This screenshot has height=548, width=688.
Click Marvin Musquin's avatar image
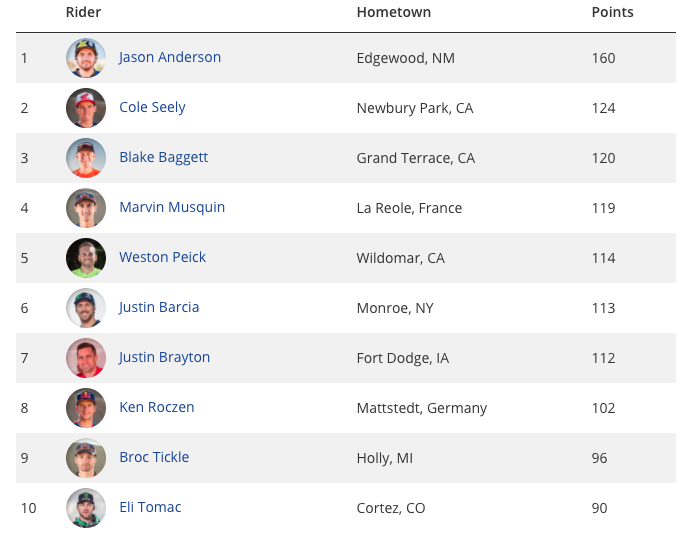point(86,208)
